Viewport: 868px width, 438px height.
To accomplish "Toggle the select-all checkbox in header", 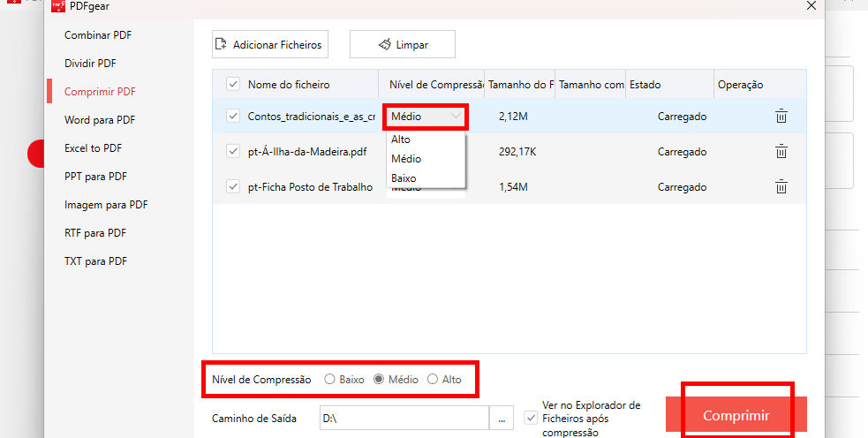I will click(233, 84).
